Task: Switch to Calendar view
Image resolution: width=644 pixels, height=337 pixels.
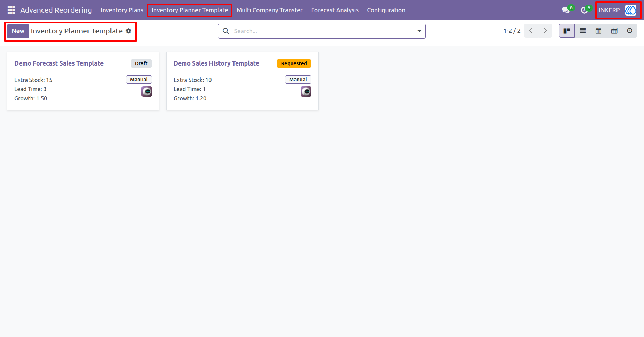Action: click(598, 31)
